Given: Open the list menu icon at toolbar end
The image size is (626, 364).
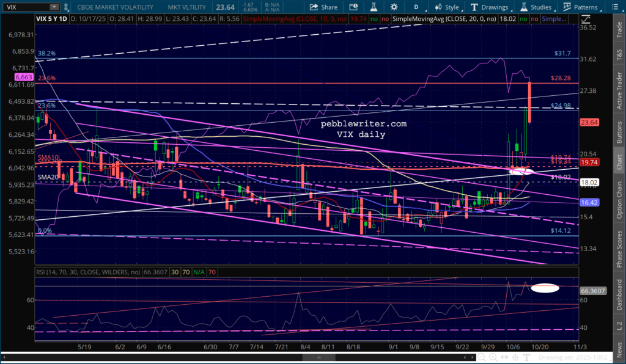Looking at the screenshot, I should pos(615,7).
